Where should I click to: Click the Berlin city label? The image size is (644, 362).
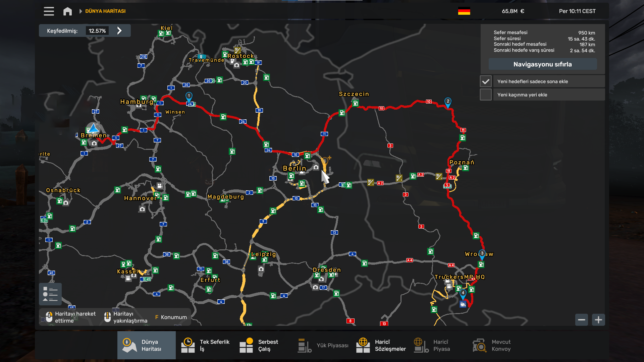point(294,168)
